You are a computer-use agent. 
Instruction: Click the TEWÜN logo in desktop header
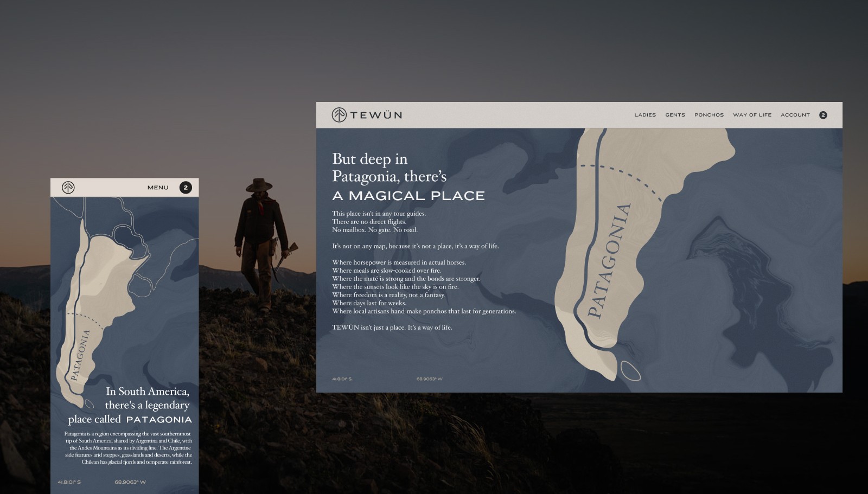click(x=367, y=115)
